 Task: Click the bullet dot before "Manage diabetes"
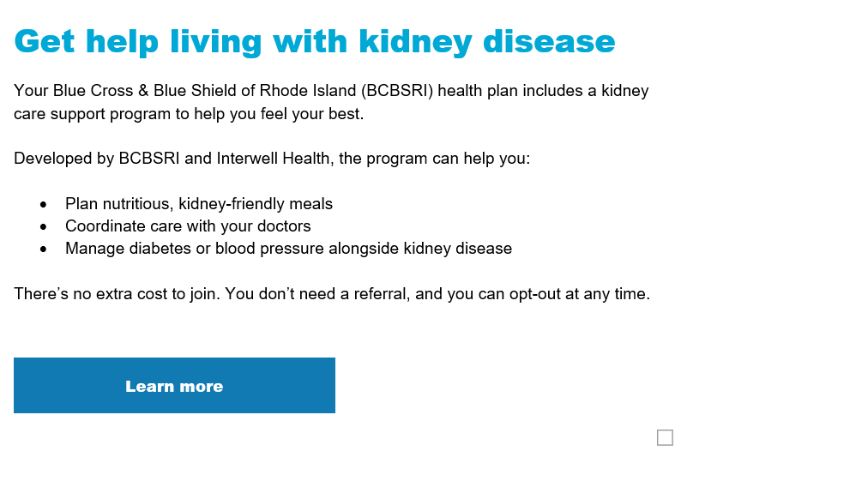44,250
